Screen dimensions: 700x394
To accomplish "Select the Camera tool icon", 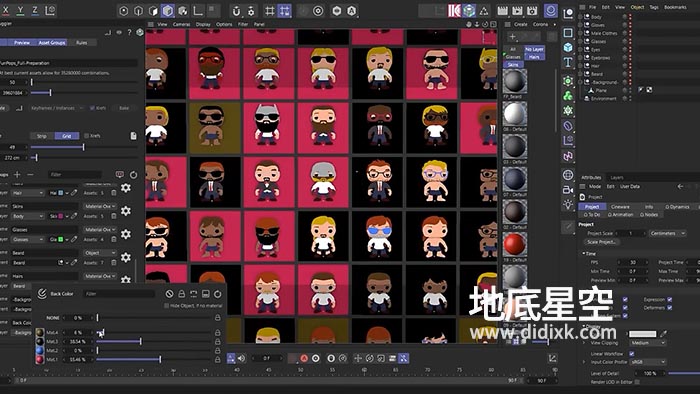I will (568, 190).
